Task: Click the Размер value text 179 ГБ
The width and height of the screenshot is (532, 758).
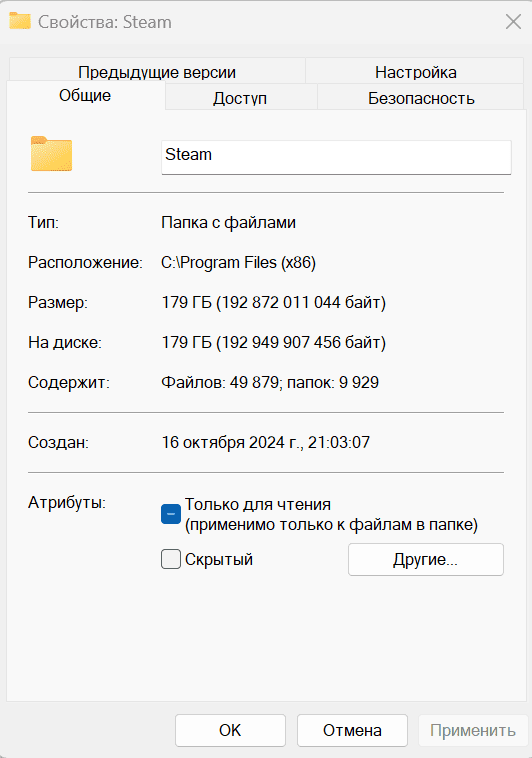Action: tap(187, 303)
